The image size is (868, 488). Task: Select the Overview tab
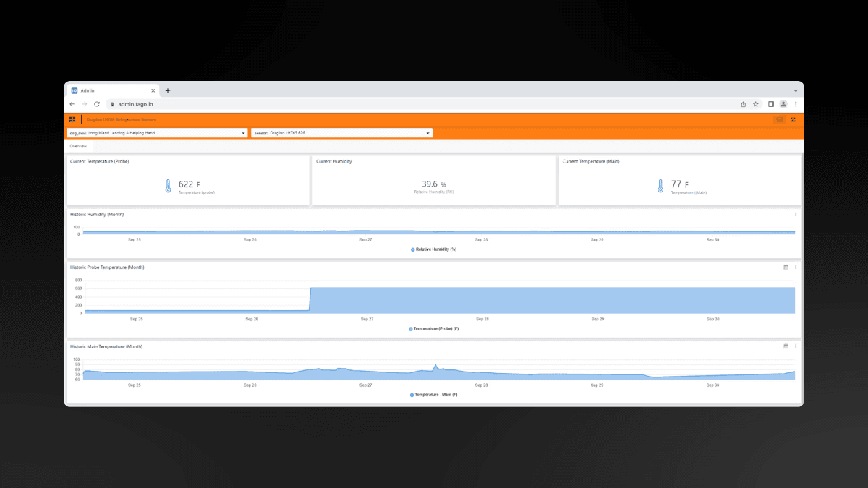pyautogui.click(x=78, y=145)
